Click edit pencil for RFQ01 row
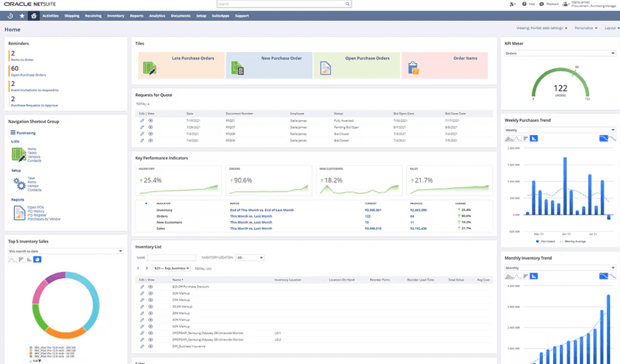Viewport: 620px width, 364px height. coord(142,121)
